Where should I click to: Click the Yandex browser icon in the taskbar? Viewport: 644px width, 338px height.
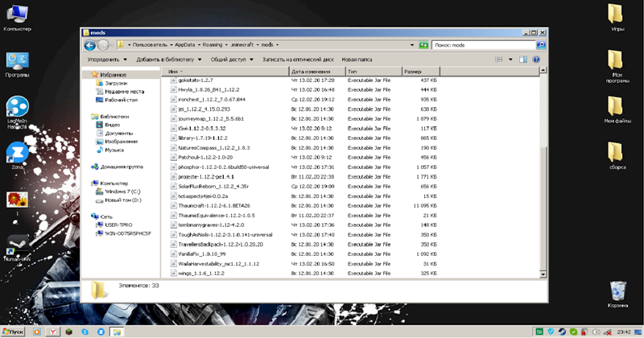[x=52, y=332]
